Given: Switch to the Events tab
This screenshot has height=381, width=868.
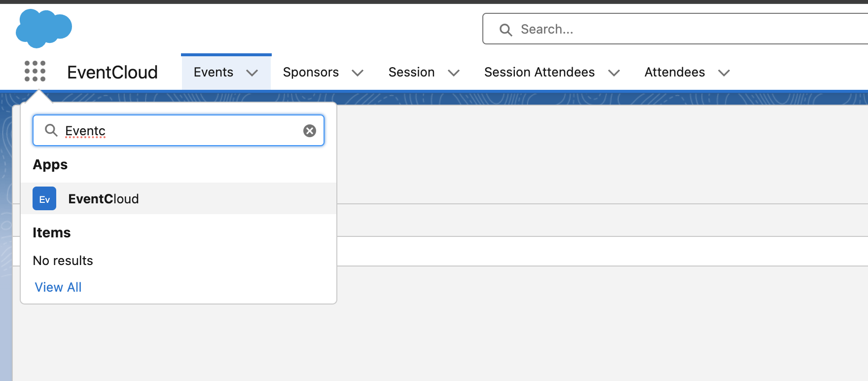Looking at the screenshot, I should [213, 73].
